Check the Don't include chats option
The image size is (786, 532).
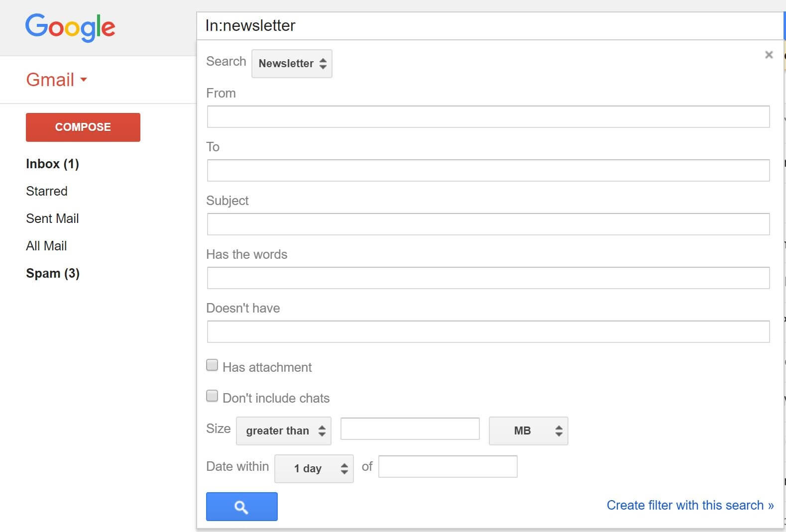click(212, 396)
